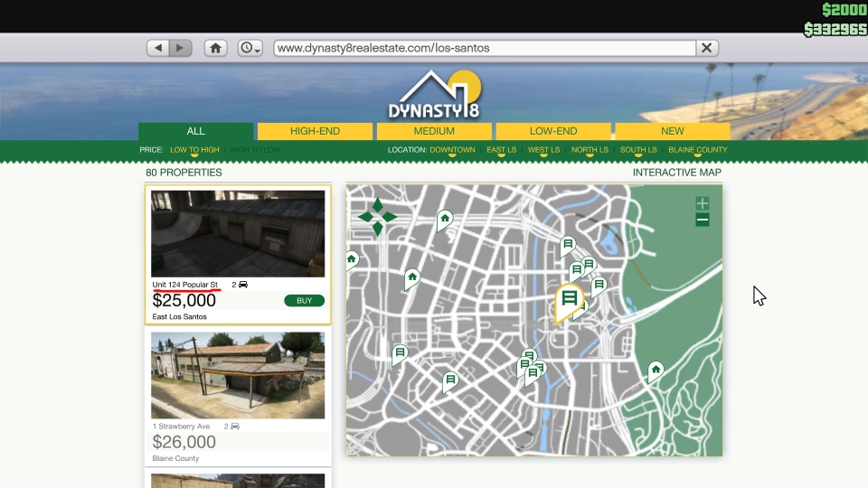Screen dimensions: 868x488
Task: Click the $332965 bank balance display
Action: click(x=835, y=29)
